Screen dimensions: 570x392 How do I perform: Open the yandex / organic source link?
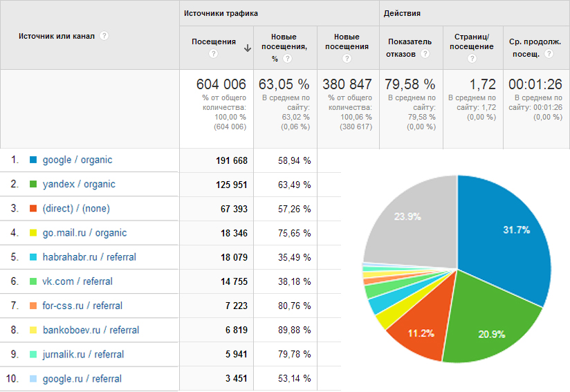[79, 185]
